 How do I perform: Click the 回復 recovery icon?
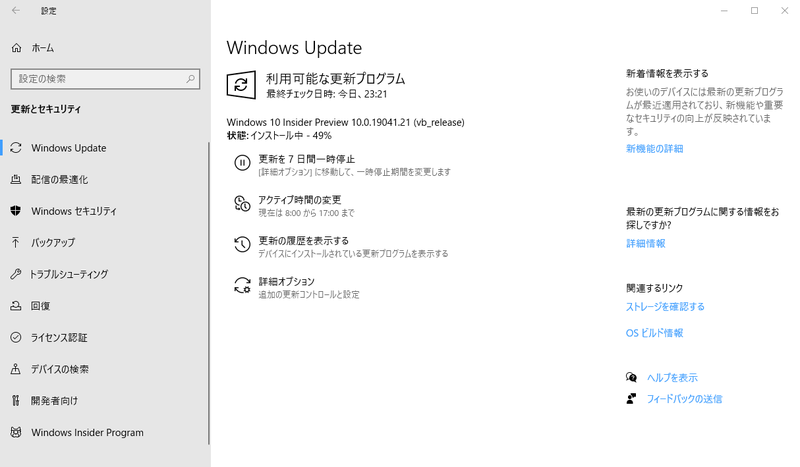[16, 306]
